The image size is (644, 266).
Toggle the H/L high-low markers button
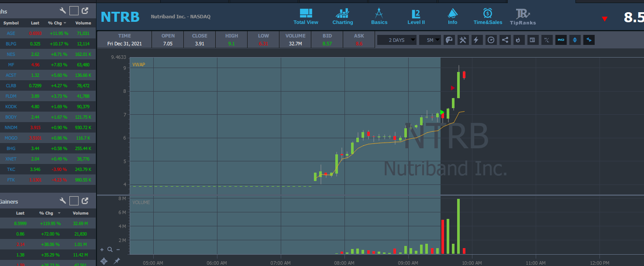point(547,40)
